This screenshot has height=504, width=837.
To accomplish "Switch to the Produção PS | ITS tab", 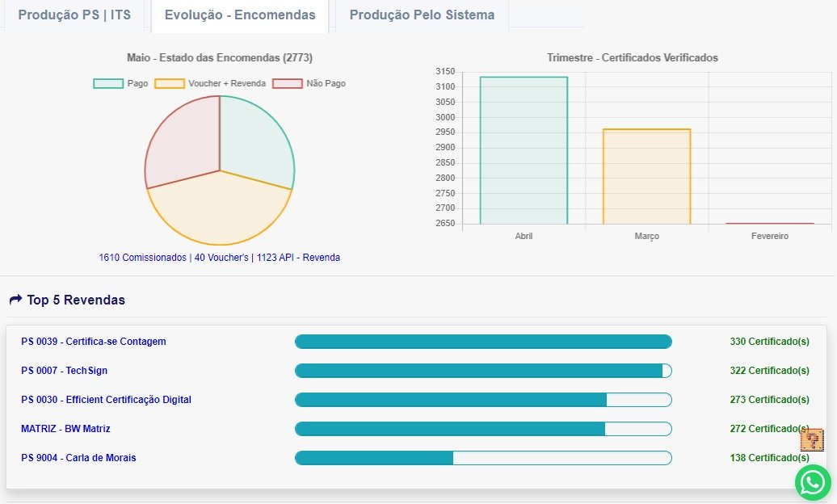I will point(74,15).
